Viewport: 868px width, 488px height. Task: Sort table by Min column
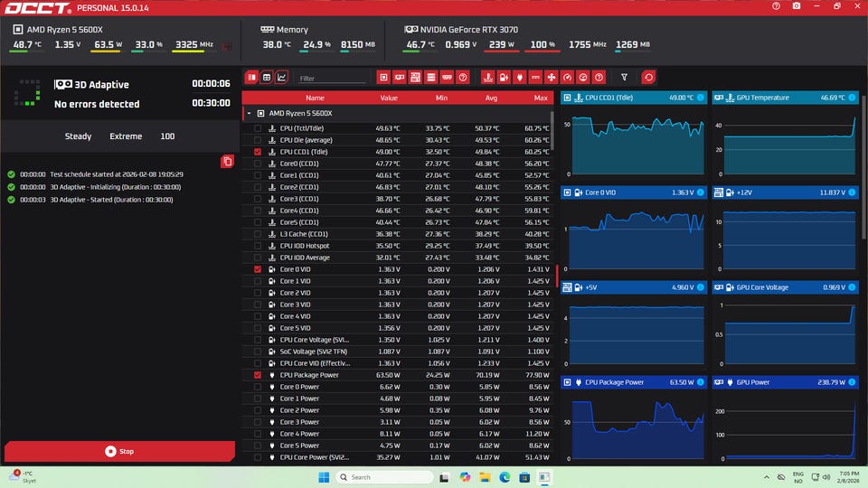(x=441, y=98)
